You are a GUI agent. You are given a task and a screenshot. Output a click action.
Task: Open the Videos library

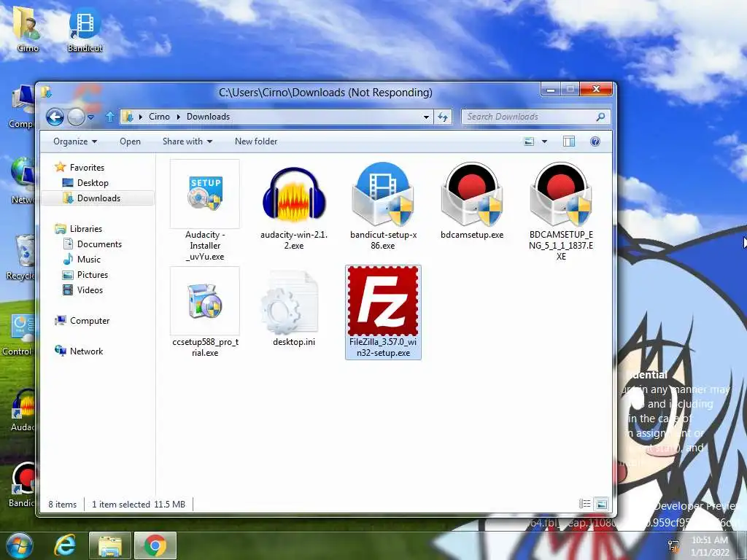click(x=90, y=290)
